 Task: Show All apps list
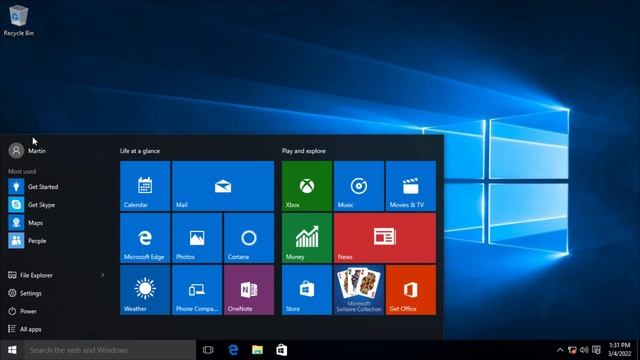point(24,329)
